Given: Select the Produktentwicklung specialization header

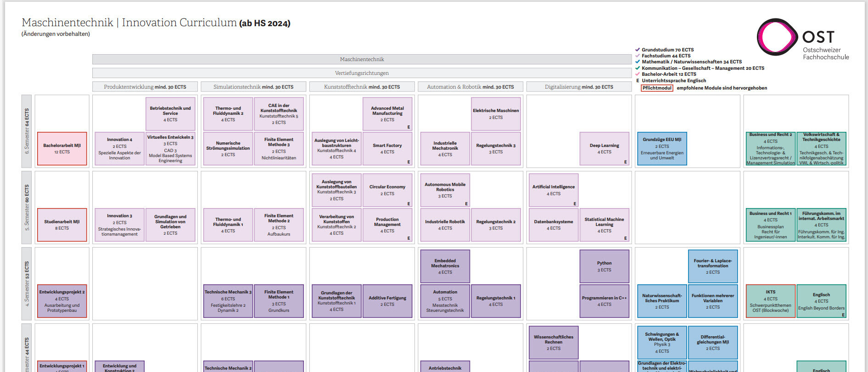Looking at the screenshot, I should pos(145,87).
